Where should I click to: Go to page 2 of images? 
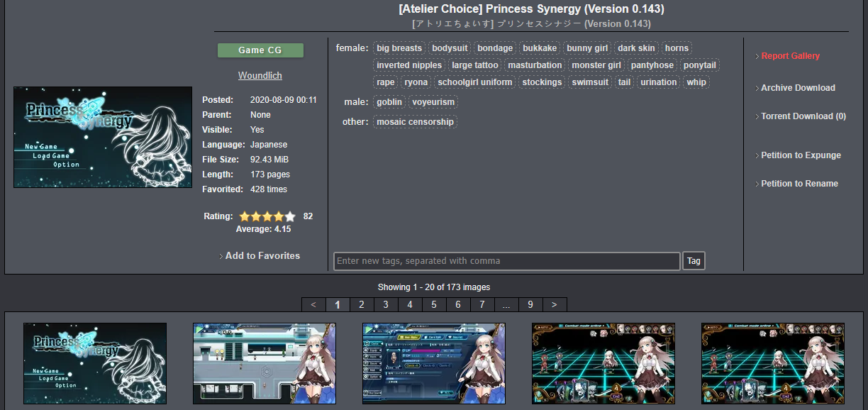(x=362, y=304)
